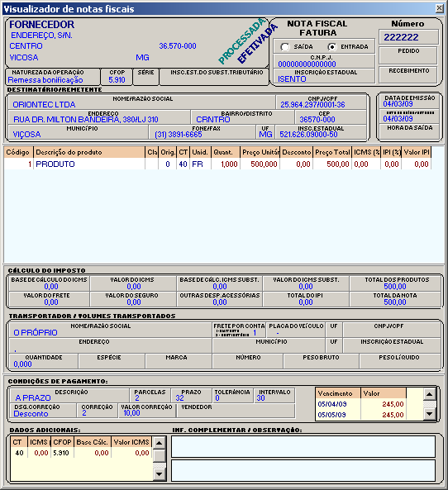Click the Desconto column header
This screenshot has height=490, width=448.
pos(297,152)
